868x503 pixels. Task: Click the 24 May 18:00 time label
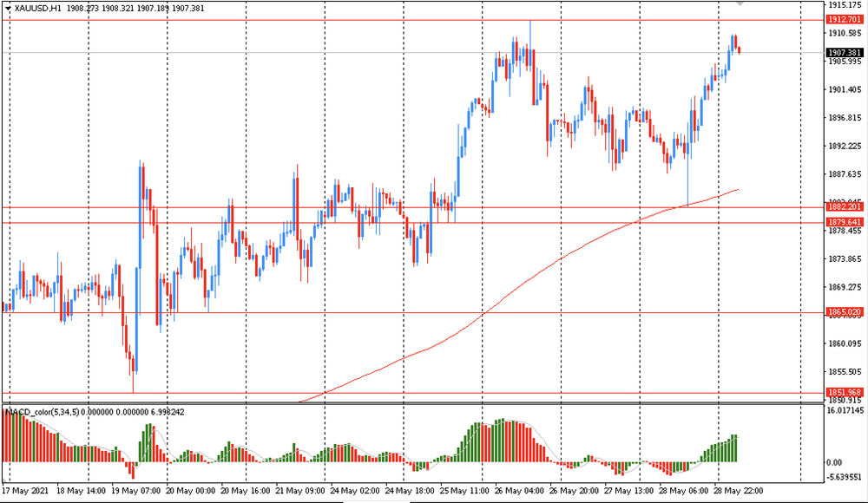tap(410, 491)
